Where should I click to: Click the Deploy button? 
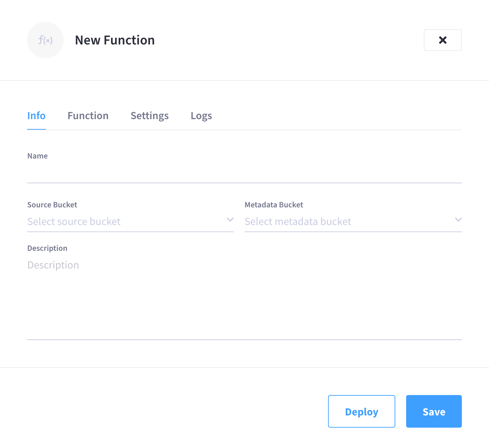point(362,411)
